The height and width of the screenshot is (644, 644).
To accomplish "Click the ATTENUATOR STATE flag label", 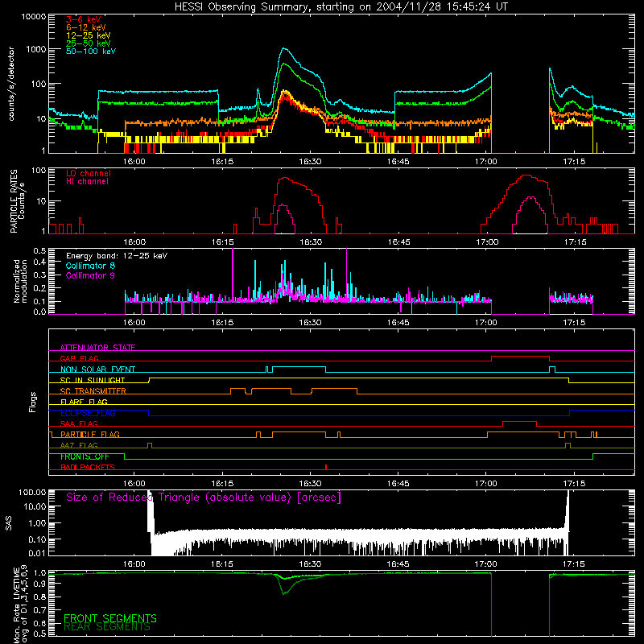I will (97, 348).
